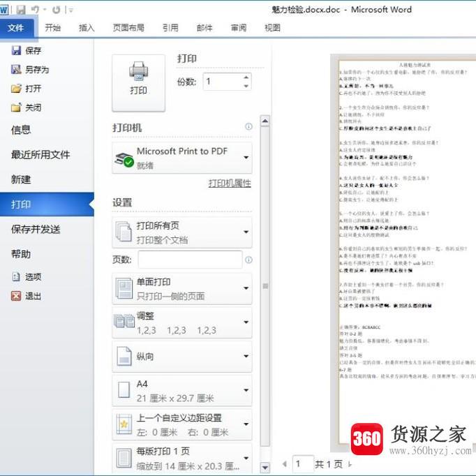
Task: Go to previous page in print preview
Action: pos(285,464)
